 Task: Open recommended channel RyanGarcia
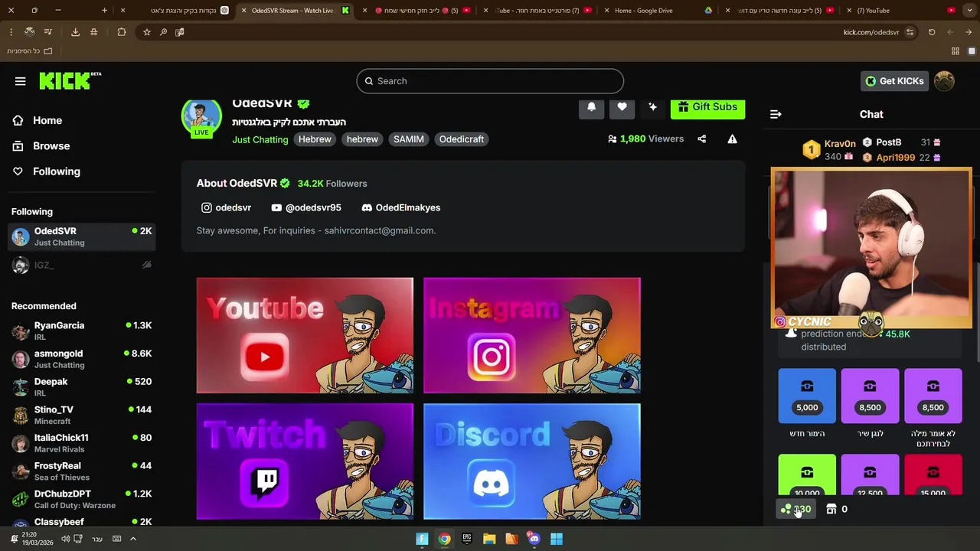82,331
